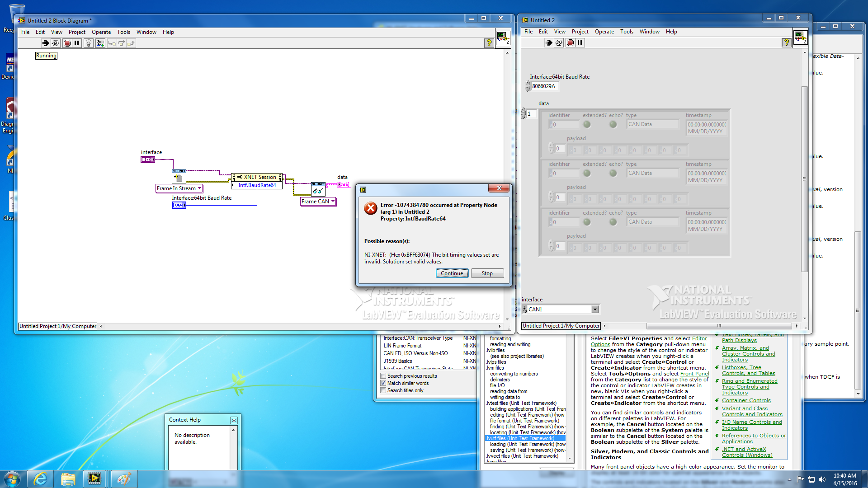
Task: Click the volume icon in system tray
Action: click(822, 479)
